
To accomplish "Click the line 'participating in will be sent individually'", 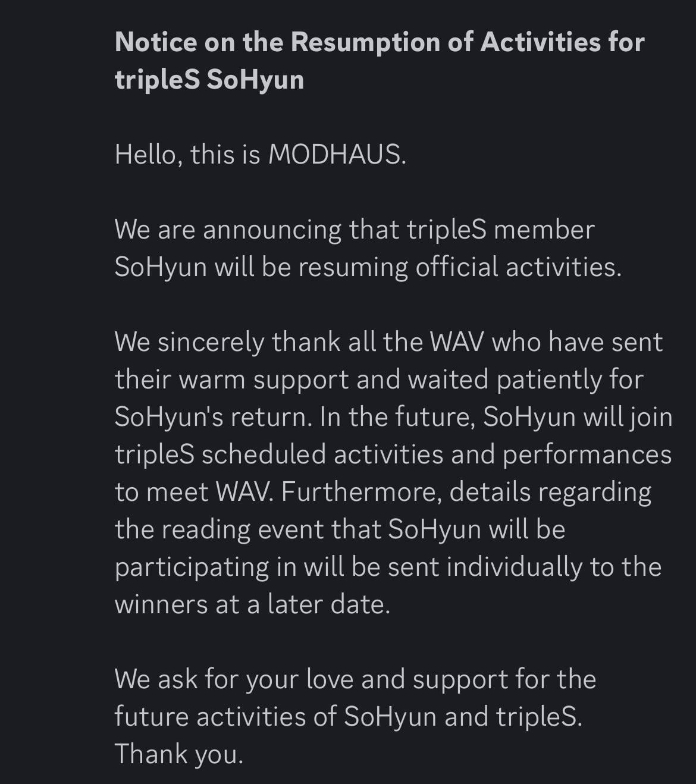I will click(x=388, y=567).
